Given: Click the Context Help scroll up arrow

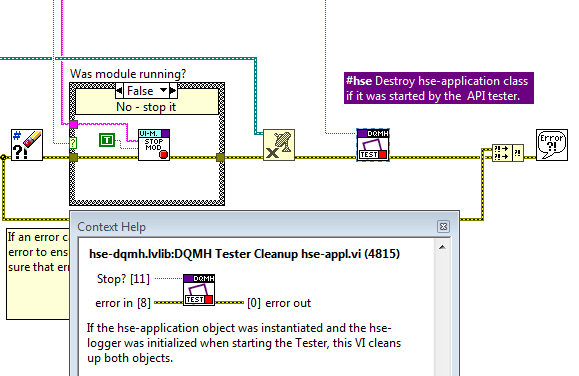Looking at the screenshot, I should pos(442,248).
